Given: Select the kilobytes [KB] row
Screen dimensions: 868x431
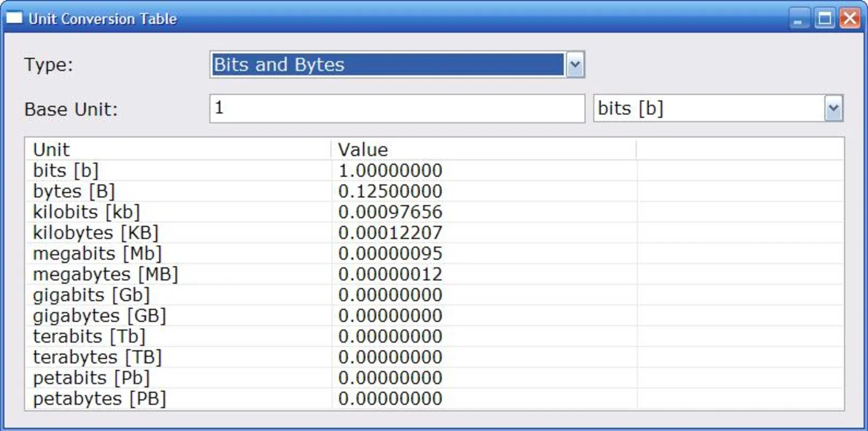Looking at the screenshot, I should [x=434, y=233].
